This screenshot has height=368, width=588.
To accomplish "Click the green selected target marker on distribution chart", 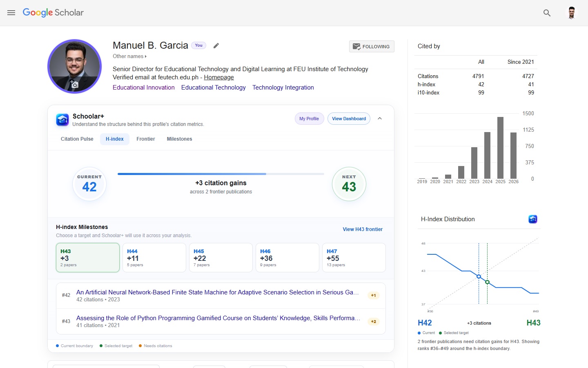I will click(487, 282).
